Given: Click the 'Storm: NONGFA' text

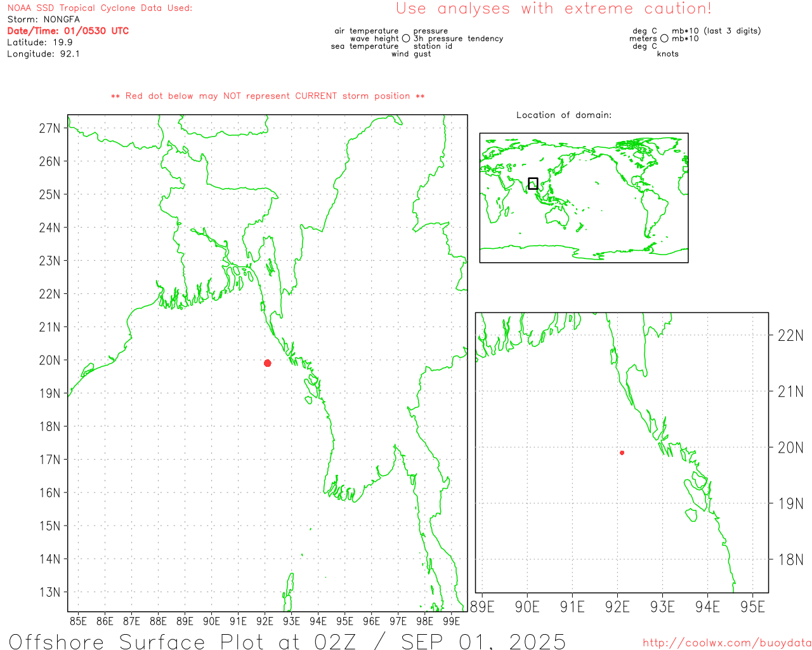Looking at the screenshot, I should [44, 19].
